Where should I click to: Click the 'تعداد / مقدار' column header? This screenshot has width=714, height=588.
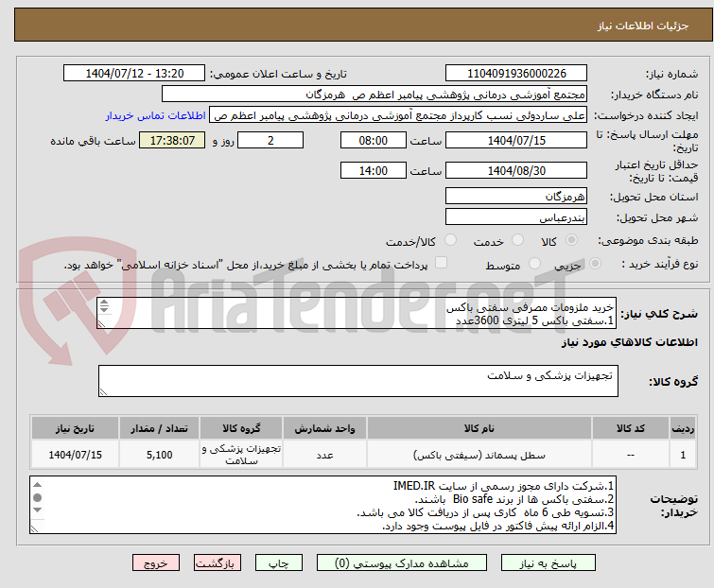coord(160,428)
